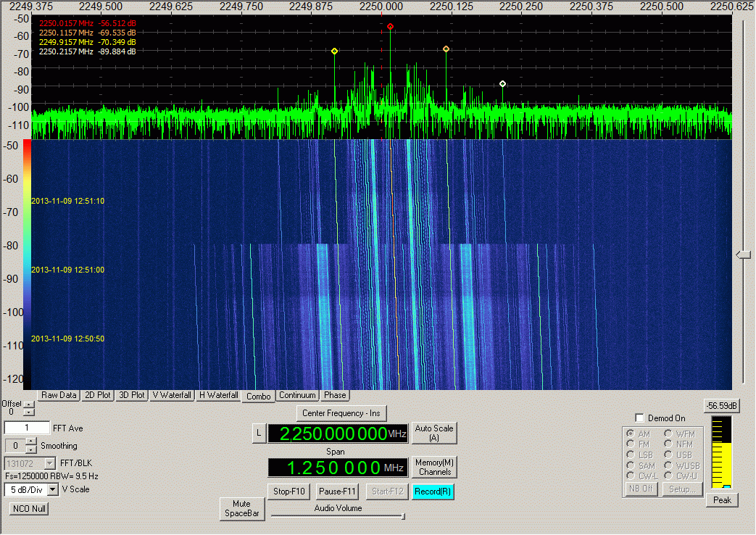
Task: Click the Audio Volume slider handle
Action: pos(403,516)
